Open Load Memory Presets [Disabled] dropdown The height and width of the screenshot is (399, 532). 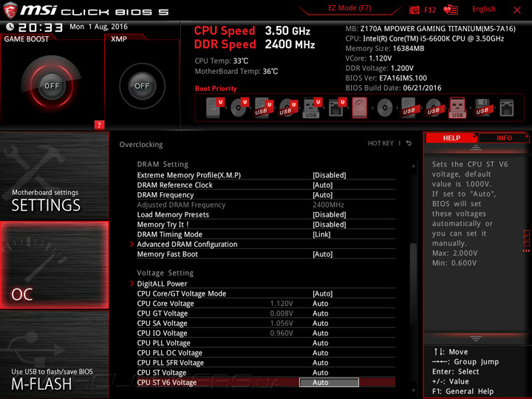(x=329, y=214)
